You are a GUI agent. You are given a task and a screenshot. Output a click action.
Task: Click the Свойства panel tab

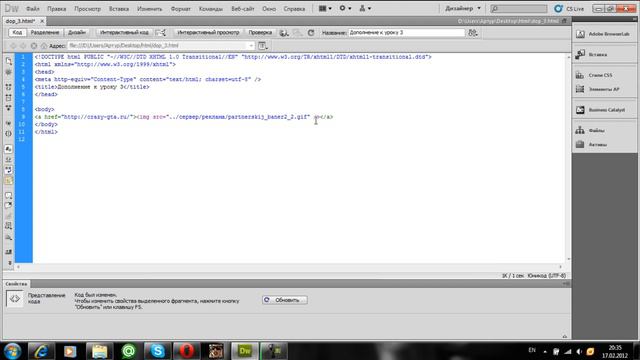pyautogui.click(x=16, y=284)
